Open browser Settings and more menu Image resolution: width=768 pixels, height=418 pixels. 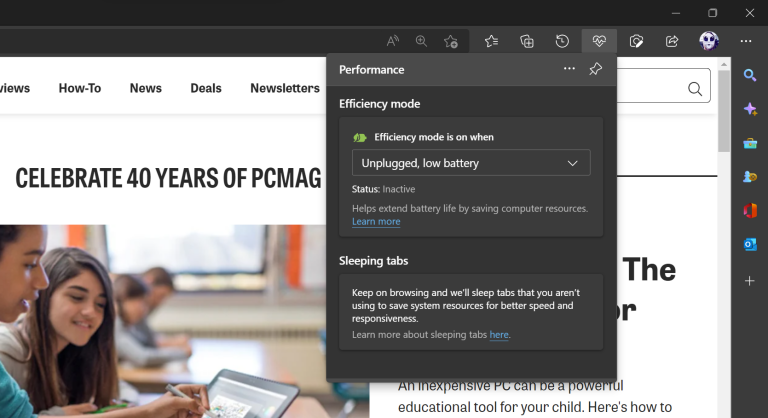point(746,41)
